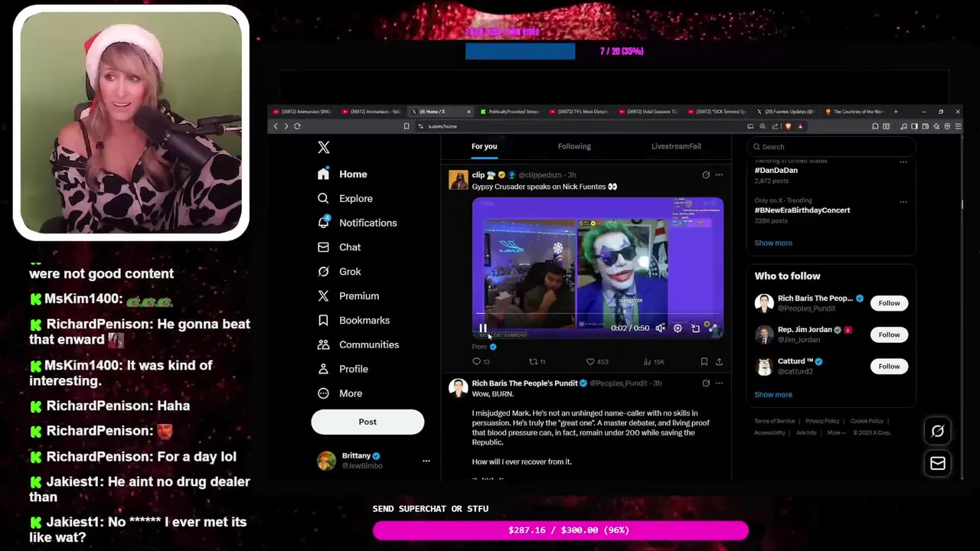Click share icon on the clip post
This screenshot has height=551, width=980.
(x=719, y=361)
